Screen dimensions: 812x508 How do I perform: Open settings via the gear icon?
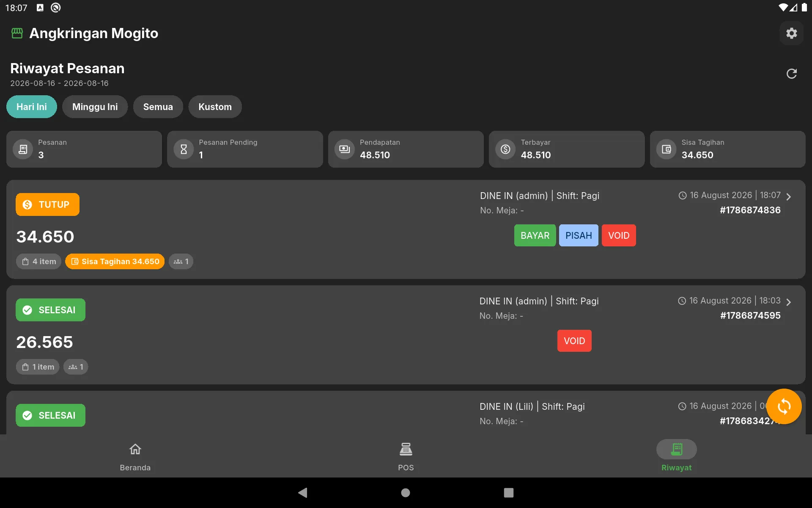point(791,33)
